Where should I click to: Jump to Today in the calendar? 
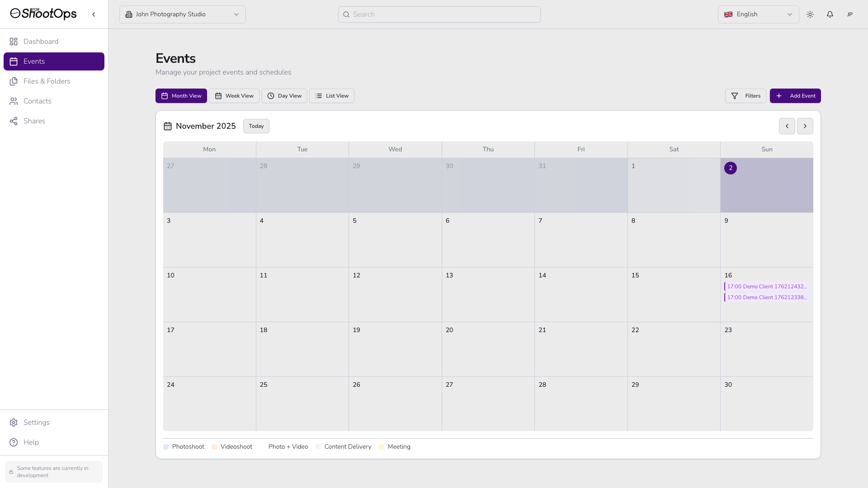(x=256, y=126)
